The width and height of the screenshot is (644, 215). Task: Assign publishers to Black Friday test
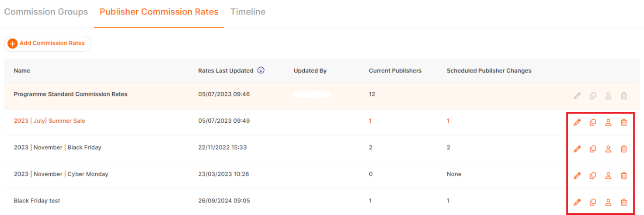pos(608,202)
